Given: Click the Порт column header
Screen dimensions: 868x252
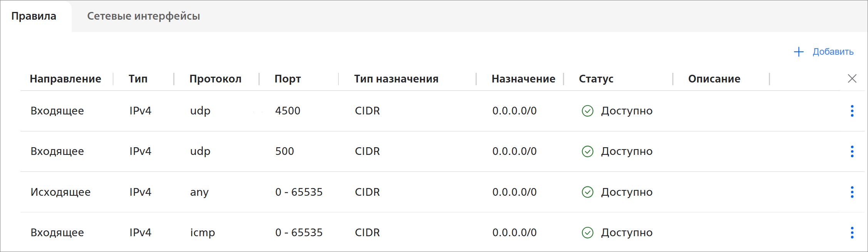Looking at the screenshot, I should pyautogui.click(x=288, y=79).
